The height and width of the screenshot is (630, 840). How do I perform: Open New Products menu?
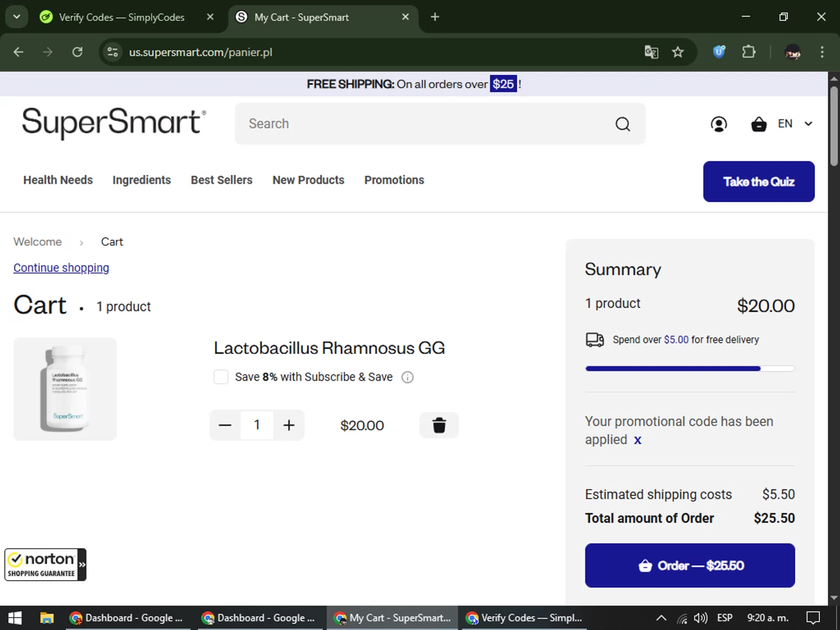(x=309, y=180)
